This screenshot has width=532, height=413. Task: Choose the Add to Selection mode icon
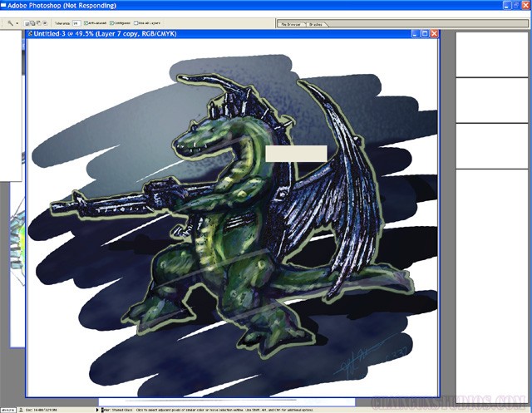point(34,23)
